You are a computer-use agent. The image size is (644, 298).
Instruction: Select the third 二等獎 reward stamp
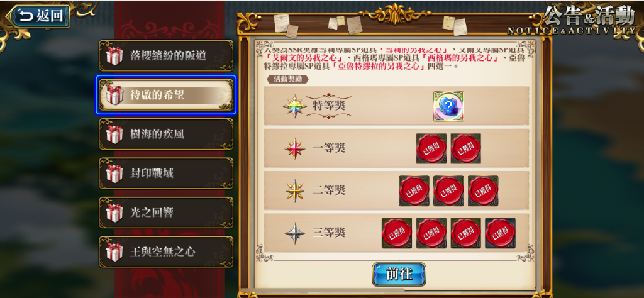tap(483, 191)
